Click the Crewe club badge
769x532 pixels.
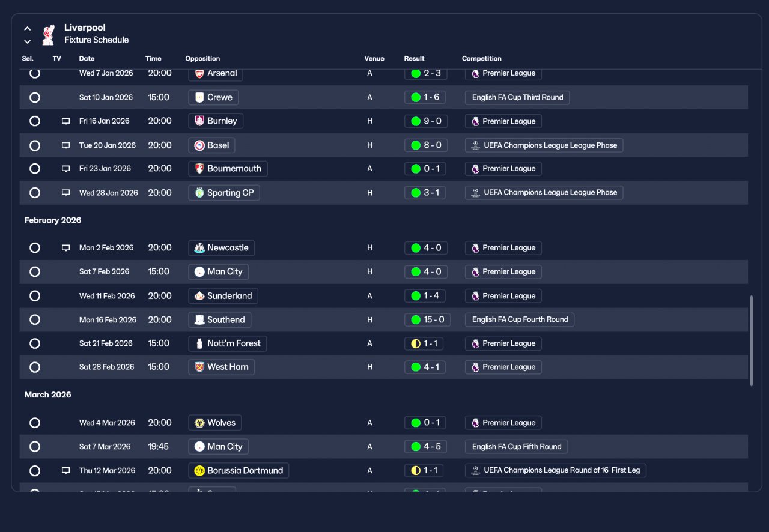tap(199, 97)
